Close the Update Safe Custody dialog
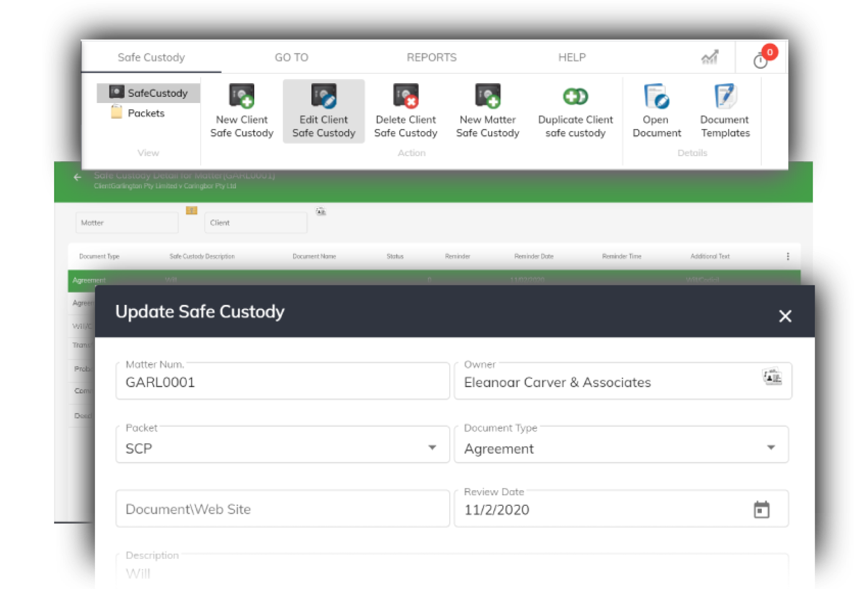This screenshot has height=589, width=868. (x=785, y=316)
